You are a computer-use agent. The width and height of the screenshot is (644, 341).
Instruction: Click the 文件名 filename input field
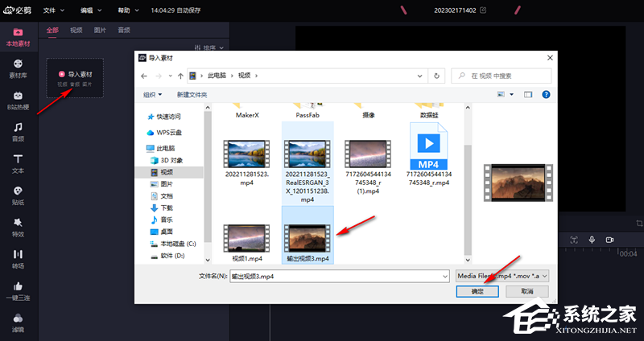[x=336, y=277]
